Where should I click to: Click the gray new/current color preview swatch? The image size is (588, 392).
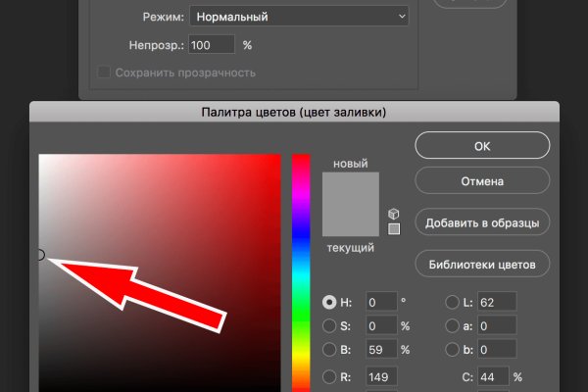[349, 201]
